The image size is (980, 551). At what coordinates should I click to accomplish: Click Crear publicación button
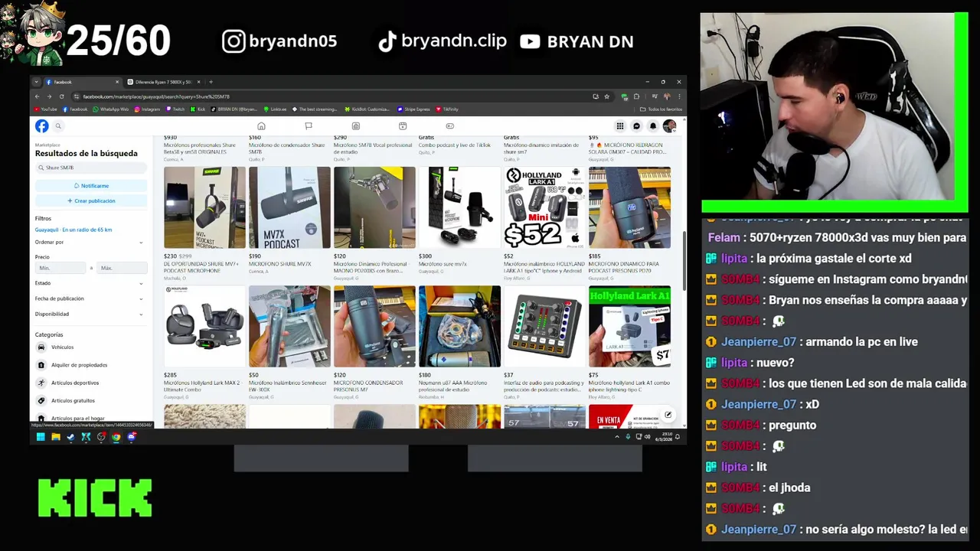(x=91, y=201)
